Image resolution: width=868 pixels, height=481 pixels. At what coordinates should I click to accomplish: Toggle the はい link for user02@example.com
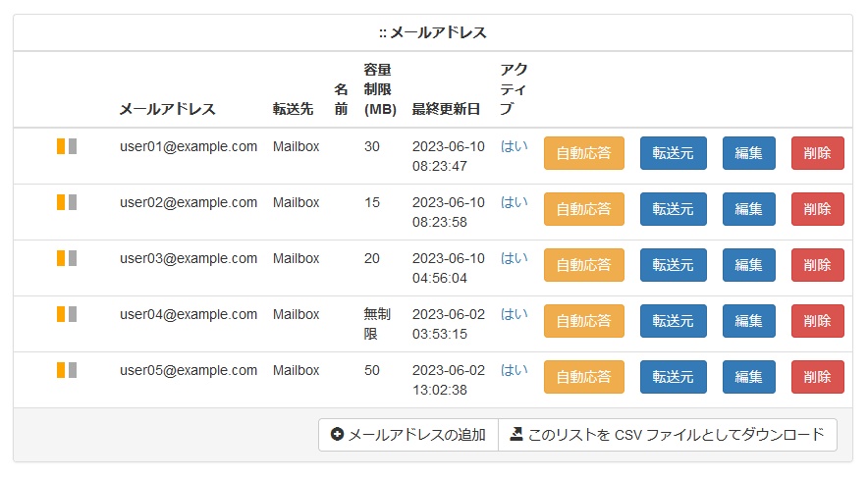(515, 202)
